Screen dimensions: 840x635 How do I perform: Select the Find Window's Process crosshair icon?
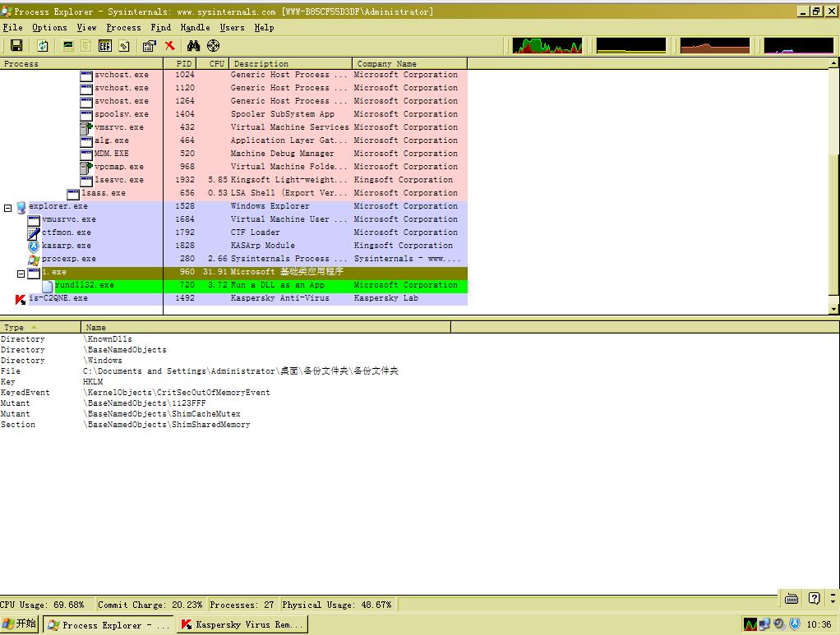point(214,46)
